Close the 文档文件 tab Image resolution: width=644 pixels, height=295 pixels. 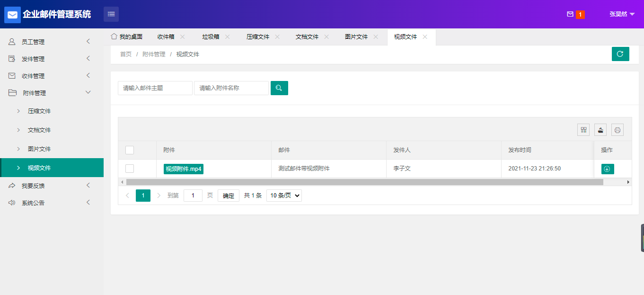(x=326, y=36)
